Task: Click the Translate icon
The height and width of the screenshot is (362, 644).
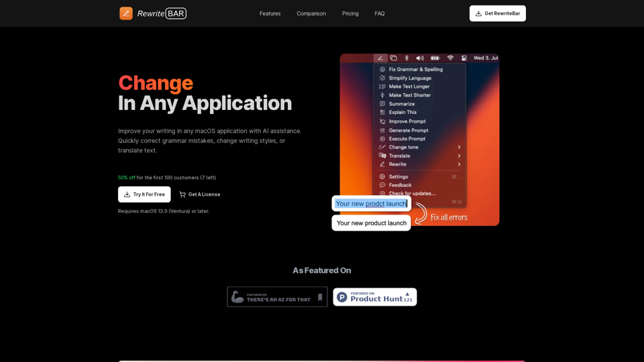Action: pyautogui.click(x=382, y=156)
